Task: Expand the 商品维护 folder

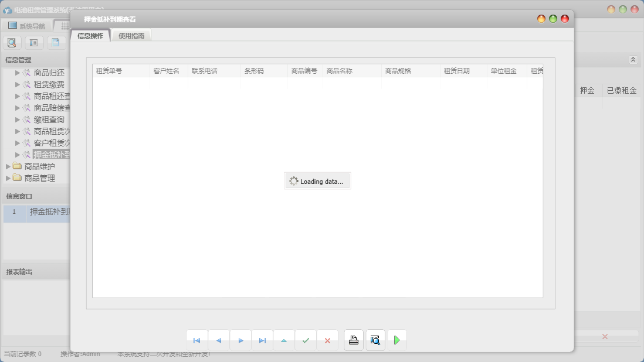Action: tap(8, 166)
